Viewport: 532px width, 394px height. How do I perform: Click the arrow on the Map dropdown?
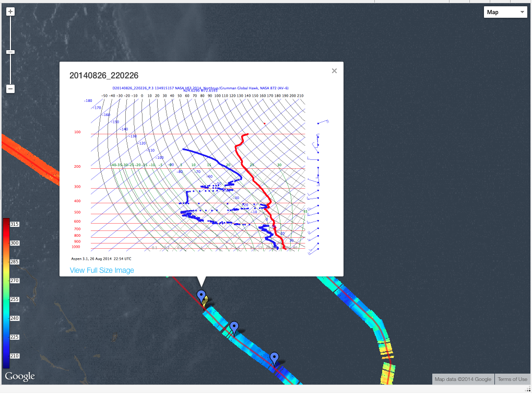pyautogui.click(x=522, y=12)
